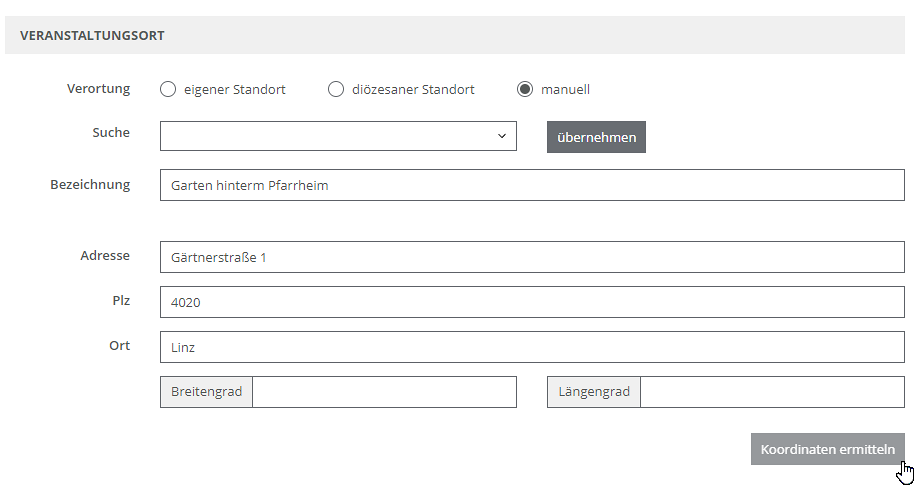Click the empty Längengrad input box
Screen dimensions: 924x493
coord(772,392)
